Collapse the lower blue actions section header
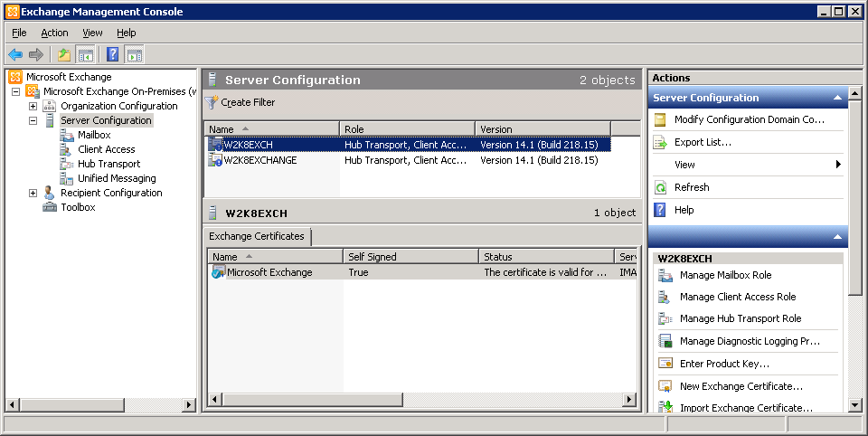The image size is (868, 436). [837, 237]
